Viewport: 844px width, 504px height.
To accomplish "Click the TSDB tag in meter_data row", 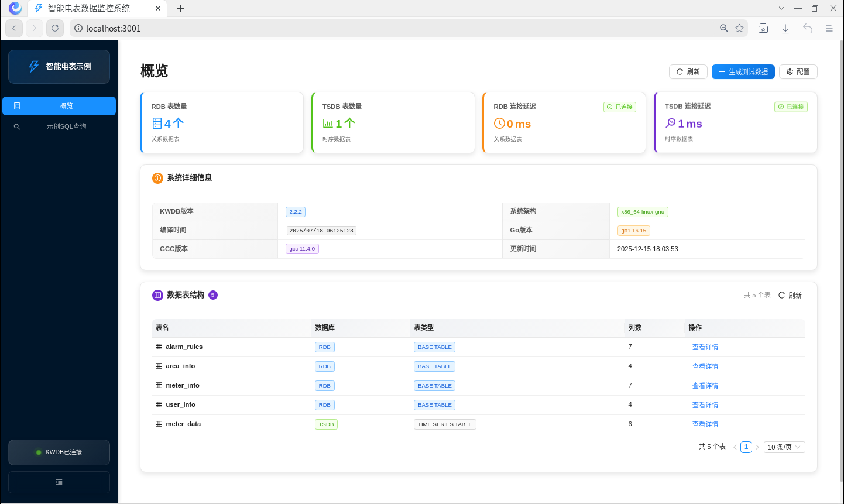I will tap(326, 424).
